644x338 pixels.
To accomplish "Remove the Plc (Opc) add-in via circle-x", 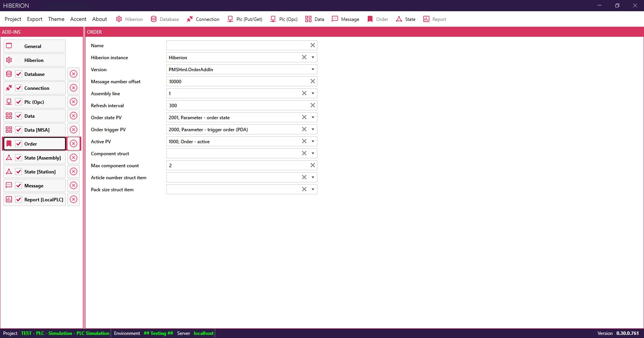I will point(74,102).
